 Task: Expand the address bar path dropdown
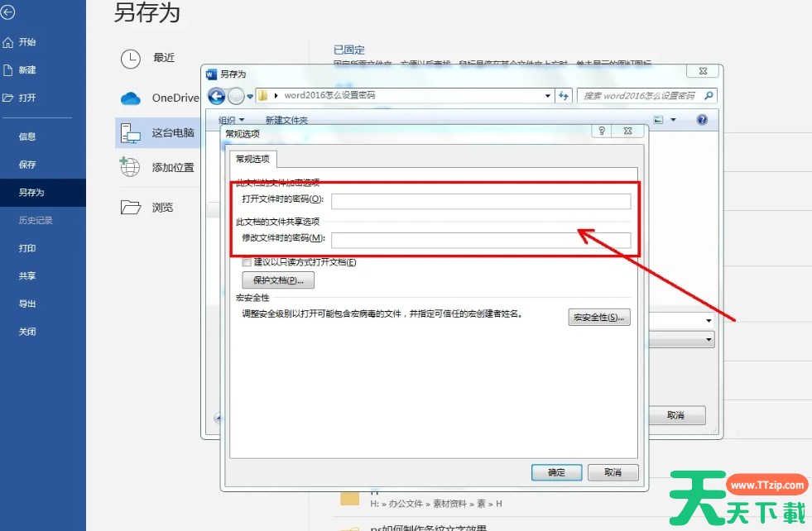click(x=547, y=96)
